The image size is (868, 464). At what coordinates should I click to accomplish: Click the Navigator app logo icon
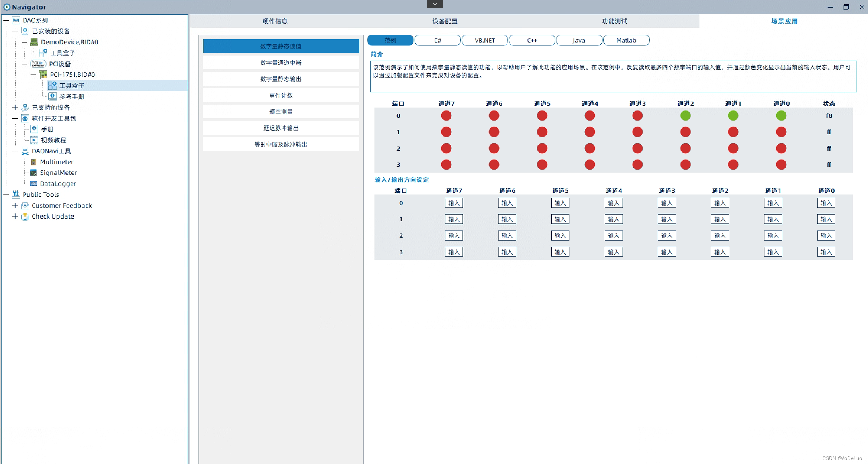(x=6, y=7)
